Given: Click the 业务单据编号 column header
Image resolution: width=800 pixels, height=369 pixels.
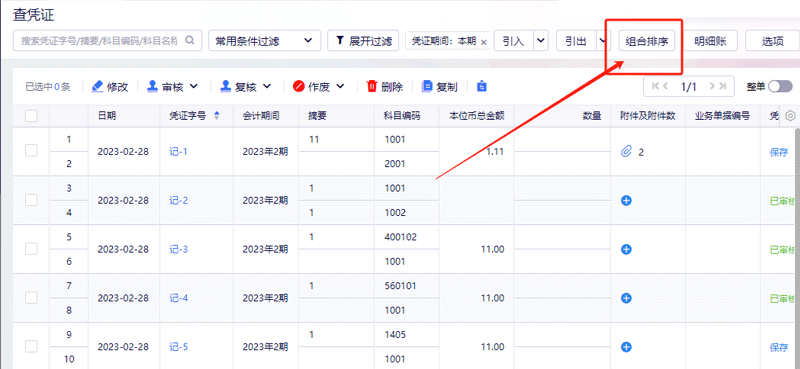Looking at the screenshot, I should pos(722,116).
